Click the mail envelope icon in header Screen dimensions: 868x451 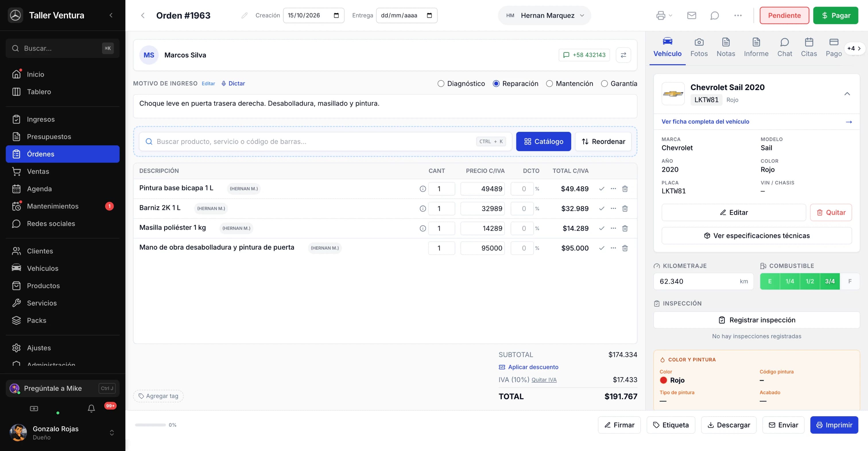[691, 16]
